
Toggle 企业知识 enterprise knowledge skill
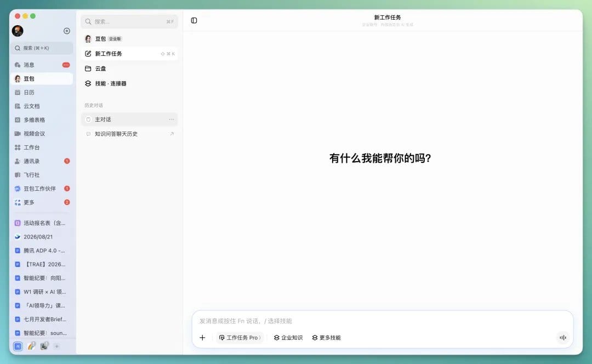pyautogui.click(x=288, y=338)
